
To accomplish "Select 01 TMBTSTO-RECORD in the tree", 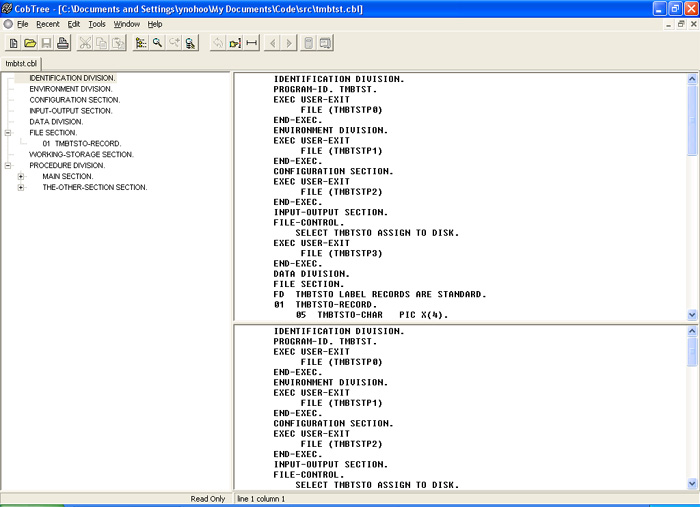I will pyautogui.click(x=82, y=144).
